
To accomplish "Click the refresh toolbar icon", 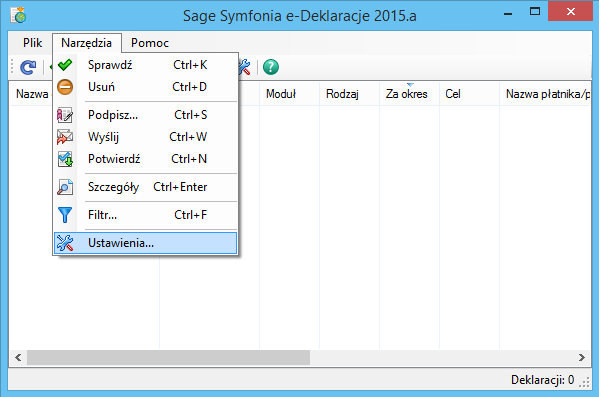I will coord(28,67).
